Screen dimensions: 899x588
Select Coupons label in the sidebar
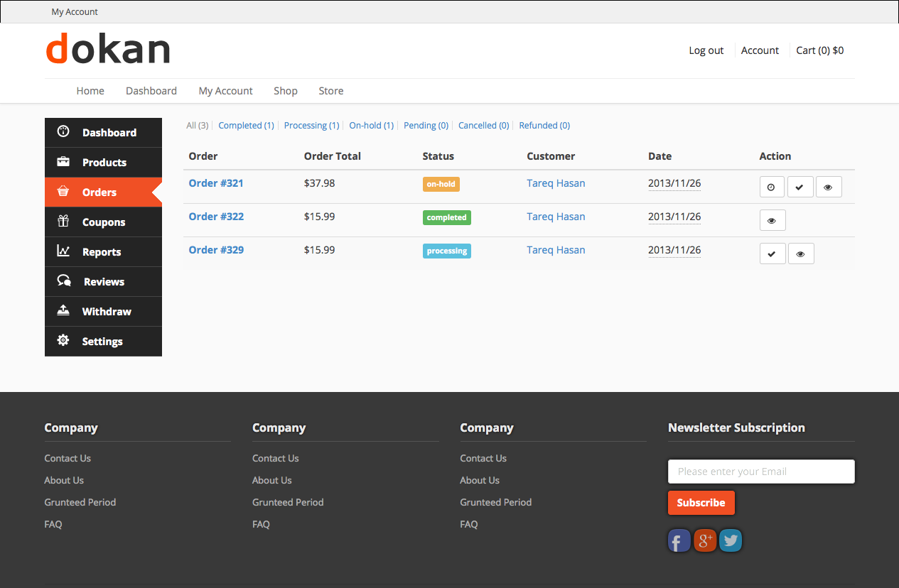(104, 222)
